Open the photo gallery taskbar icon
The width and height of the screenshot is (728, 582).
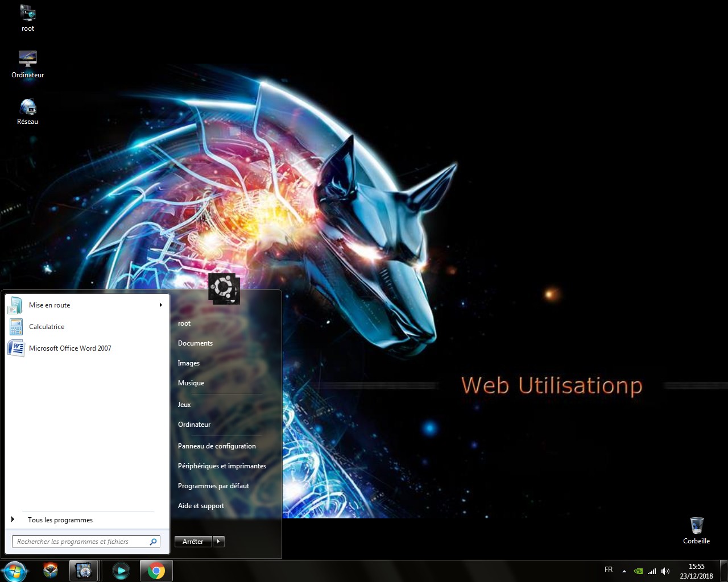click(x=84, y=571)
